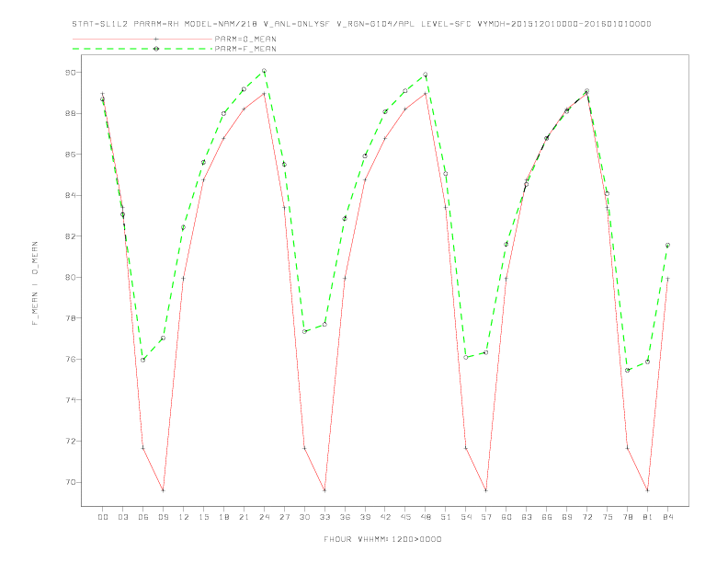Click x-axis tick label 78
This screenshot has height=563, width=728.
[627, 517]
